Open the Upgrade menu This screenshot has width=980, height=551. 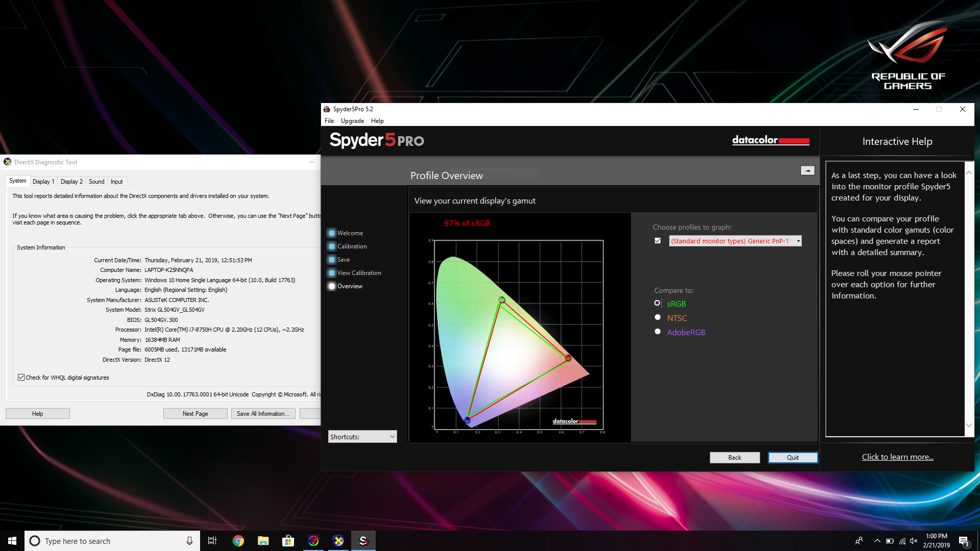(352, 121)
